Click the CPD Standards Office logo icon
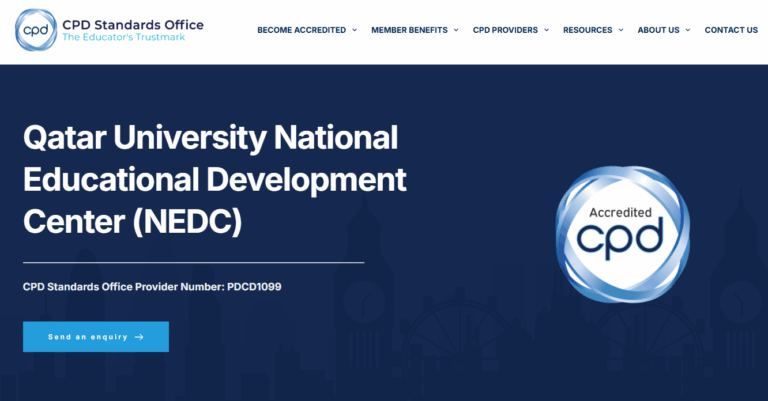The height and width of the screenshot is (401, 768). tap(36, 30)
